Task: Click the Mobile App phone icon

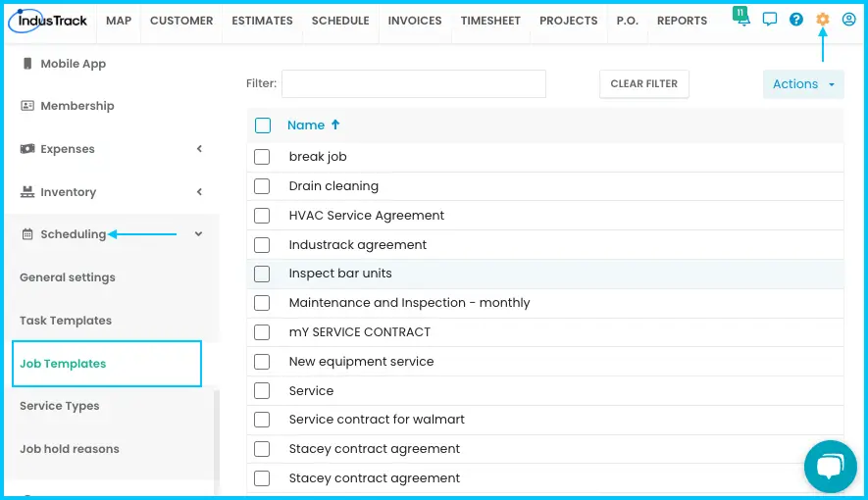Action: pyautogui.click(x=27, y=64)
